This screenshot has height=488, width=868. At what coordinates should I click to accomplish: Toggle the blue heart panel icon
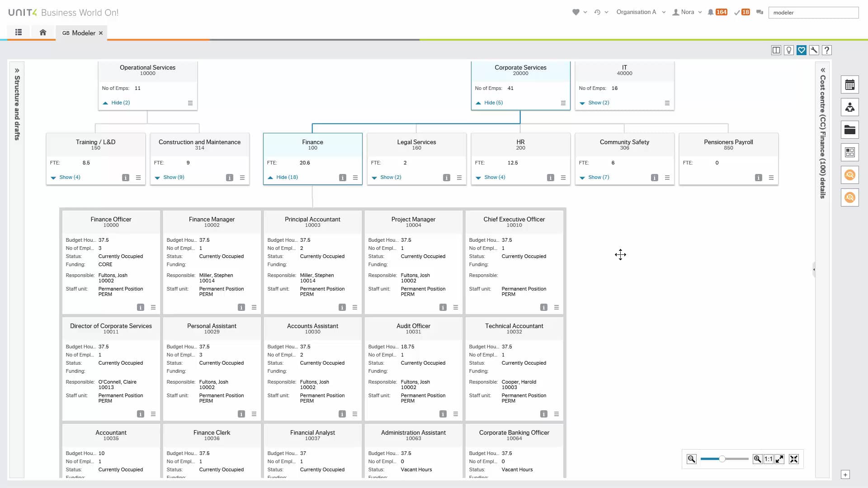tap(802, 50)
